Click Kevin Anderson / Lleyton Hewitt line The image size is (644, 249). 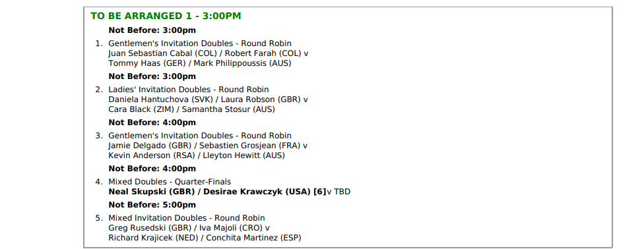tap(197, 155)
